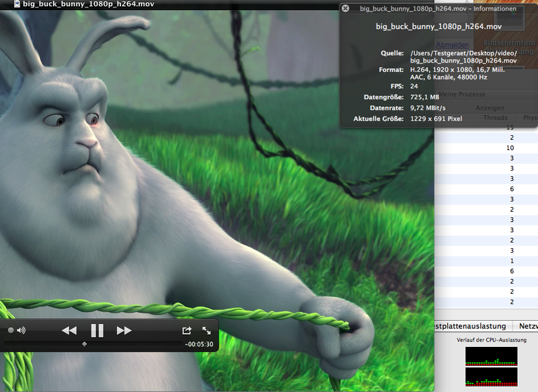Pause the video playback
The image size is (538, 392).
click(x=97, y=331)
